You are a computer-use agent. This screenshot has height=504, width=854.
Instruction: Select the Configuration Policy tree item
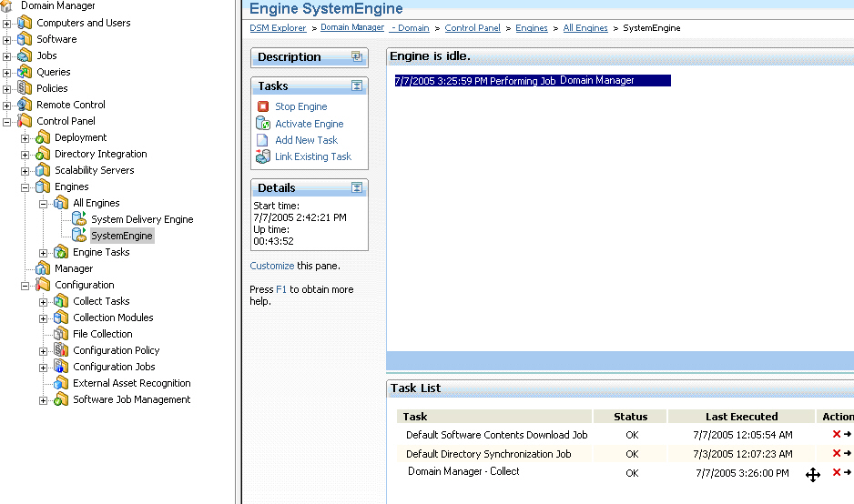(x=116, y=350)
